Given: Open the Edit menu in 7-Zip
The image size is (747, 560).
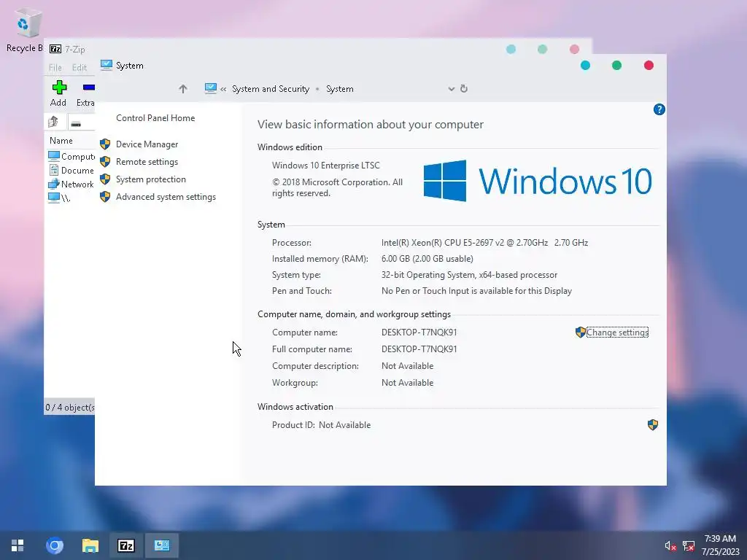Looking at the screenshot, I should click(79, 68).
